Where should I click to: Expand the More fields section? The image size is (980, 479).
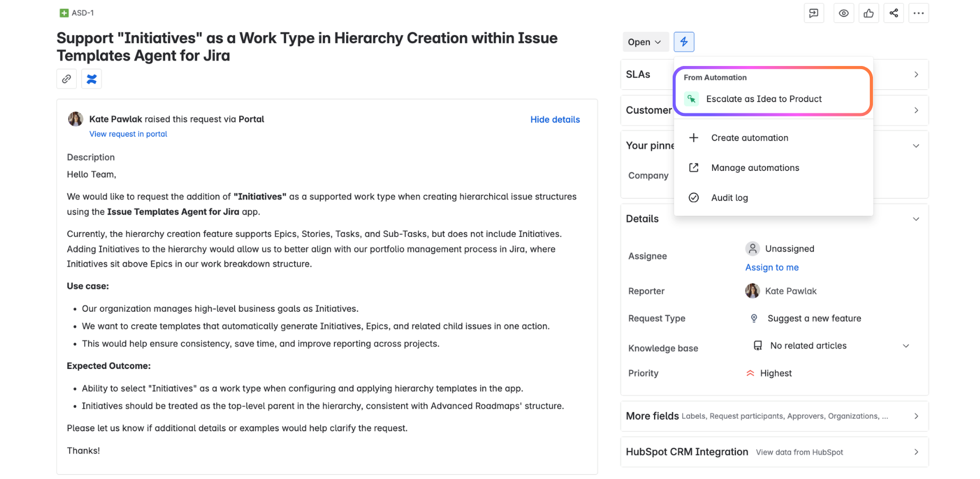click(774, 416)
